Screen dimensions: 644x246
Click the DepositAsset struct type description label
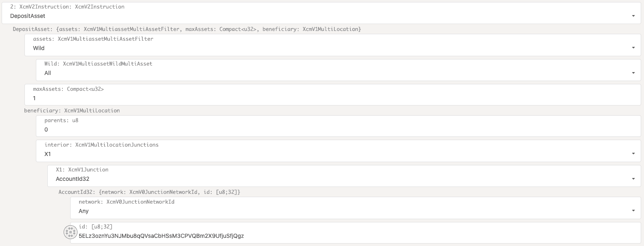pyautogui.click(x=186, y=29)
